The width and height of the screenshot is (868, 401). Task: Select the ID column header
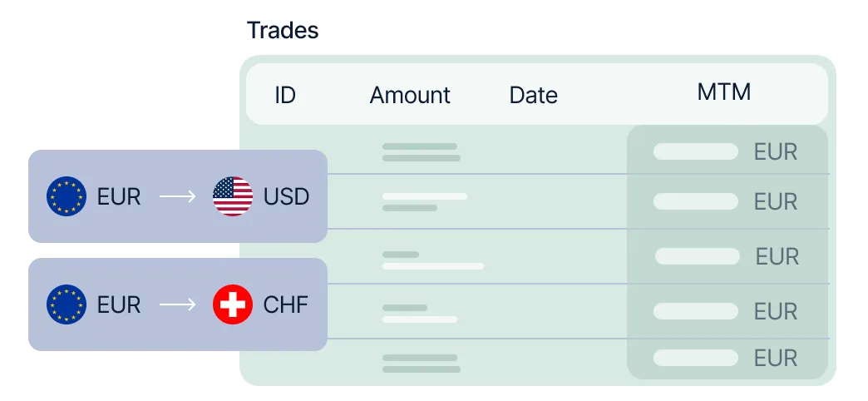pos(285,96)
